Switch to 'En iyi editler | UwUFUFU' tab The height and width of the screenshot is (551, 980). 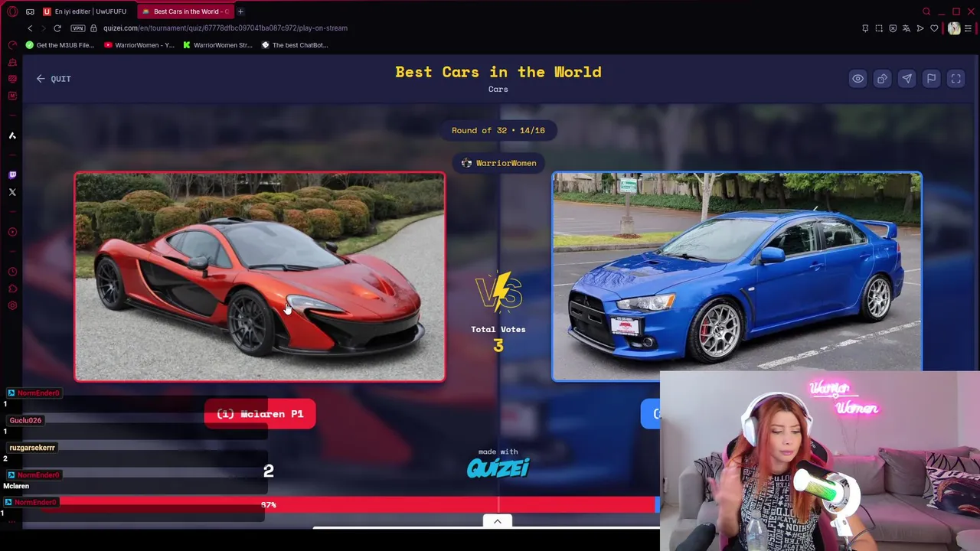pos(85,11)
